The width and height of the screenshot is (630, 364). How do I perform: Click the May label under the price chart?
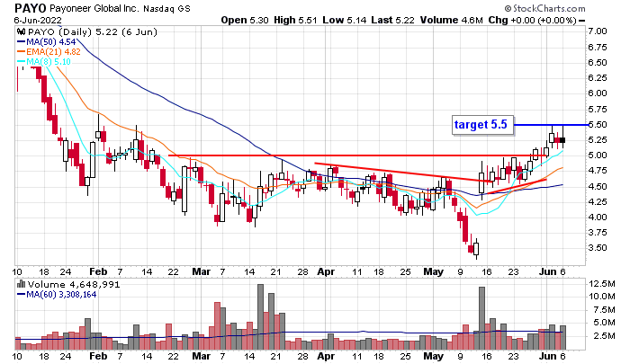433,272
